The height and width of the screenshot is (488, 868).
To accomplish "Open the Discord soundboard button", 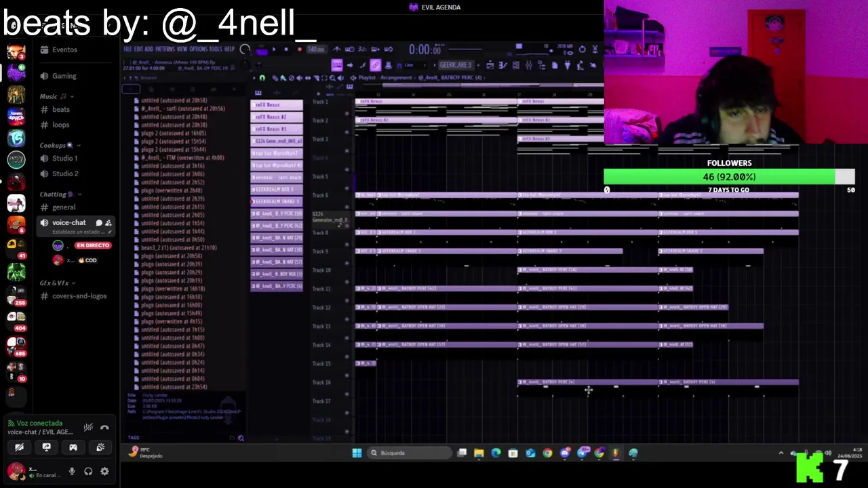I will (x=100, y=447).
